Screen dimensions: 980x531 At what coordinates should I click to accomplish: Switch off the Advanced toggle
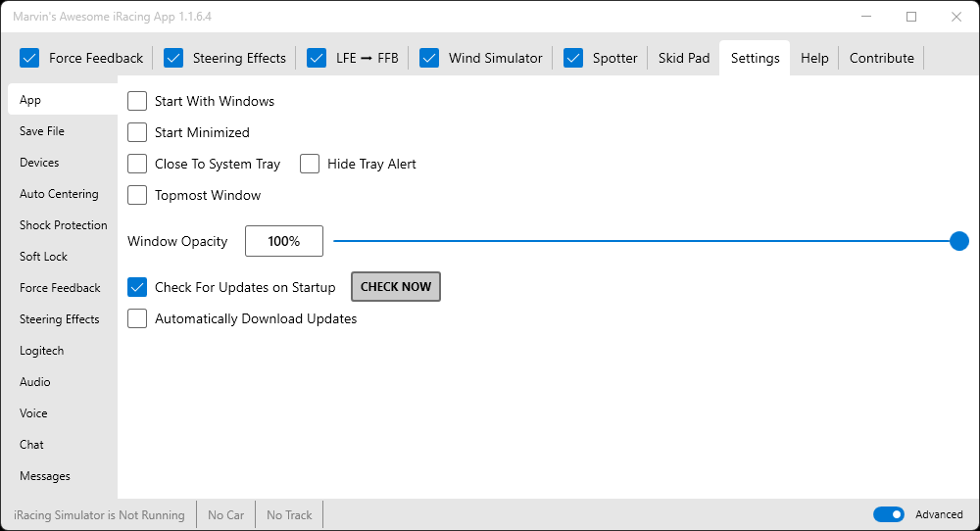click(x=889, y=514)
